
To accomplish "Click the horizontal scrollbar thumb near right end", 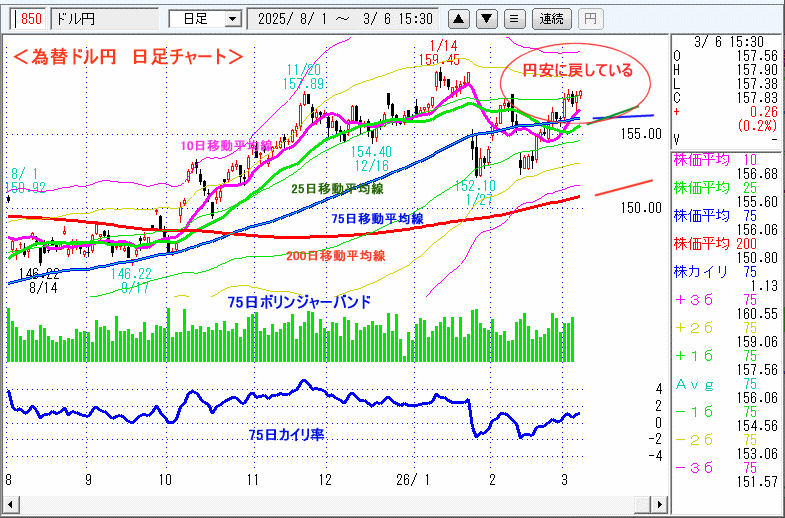I will tap(643, 504).
